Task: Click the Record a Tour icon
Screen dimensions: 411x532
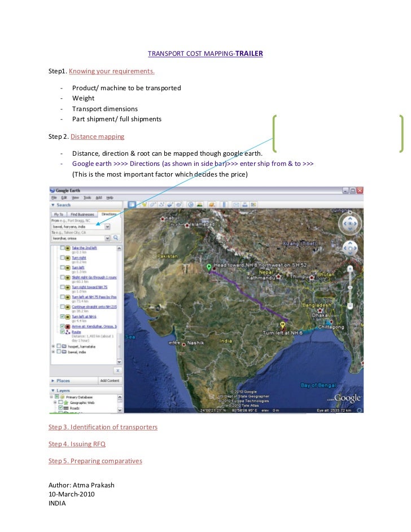Action: pyautogui.click(x=178, y=204)
